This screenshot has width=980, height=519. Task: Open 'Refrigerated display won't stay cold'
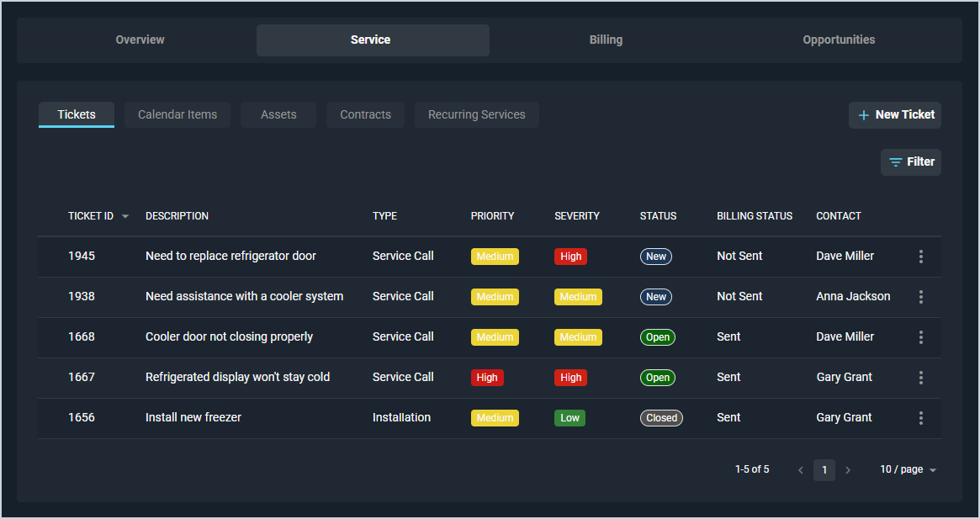(x=237, y=377)
